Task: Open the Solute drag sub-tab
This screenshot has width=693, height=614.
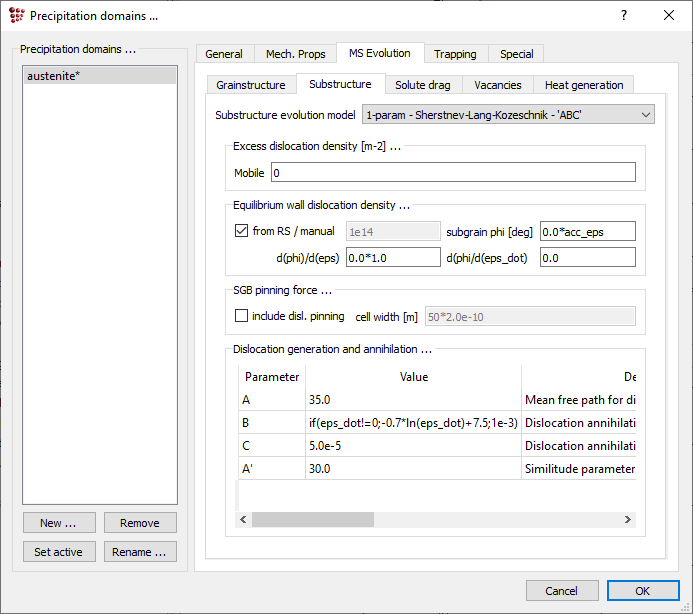Action: coord(423,85)
